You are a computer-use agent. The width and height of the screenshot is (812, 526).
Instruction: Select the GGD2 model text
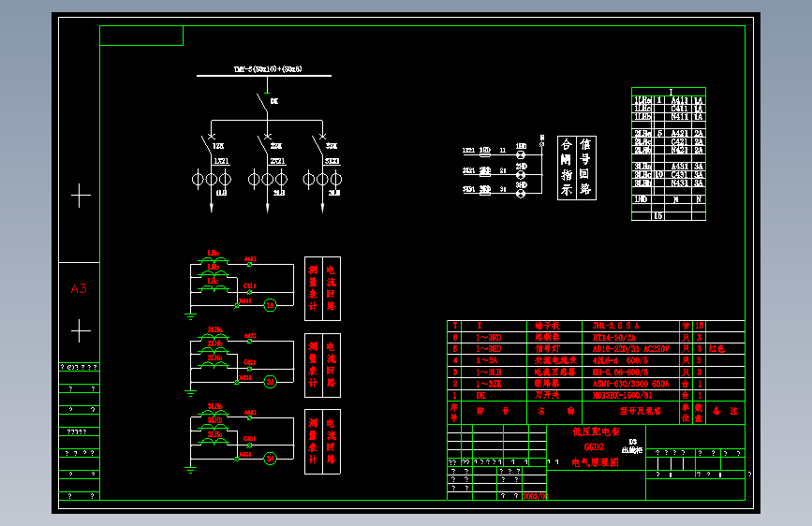click(x=594, y=447)
